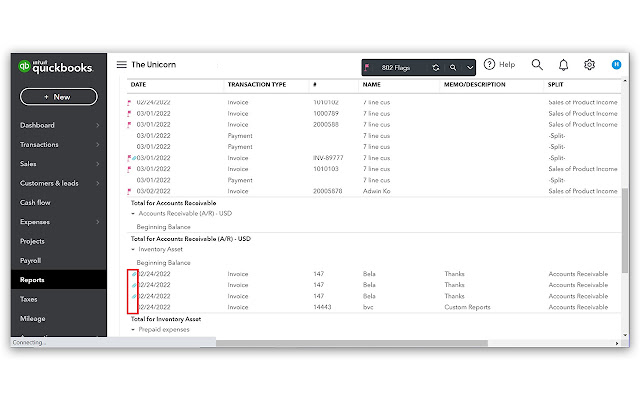This screenshot has width=640, height=400.
Task: Click the flag on invoice 1010103 row
Action: click(x=129, y=169)
